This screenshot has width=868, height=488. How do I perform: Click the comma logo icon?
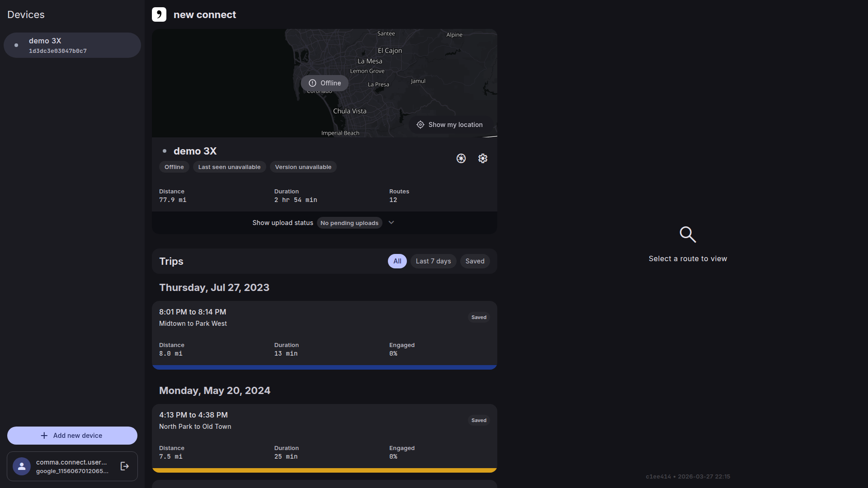tap(159, 14)
